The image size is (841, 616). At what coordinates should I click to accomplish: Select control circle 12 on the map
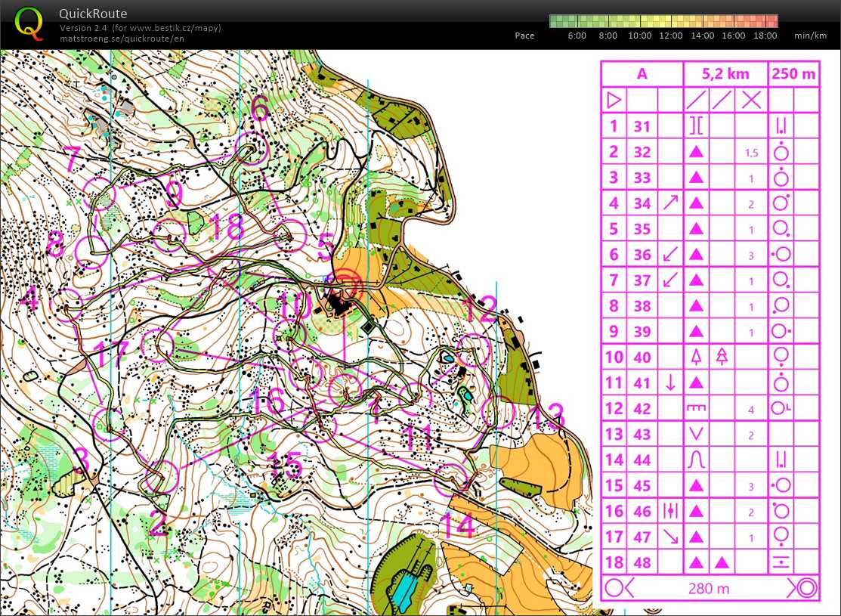pos(475,350)
